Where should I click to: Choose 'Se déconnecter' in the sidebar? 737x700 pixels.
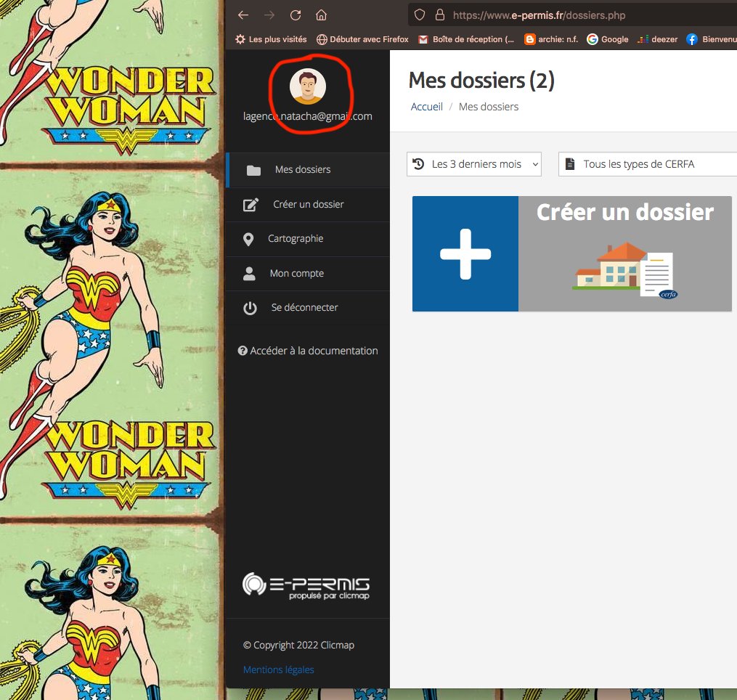[x=308, y=307]
